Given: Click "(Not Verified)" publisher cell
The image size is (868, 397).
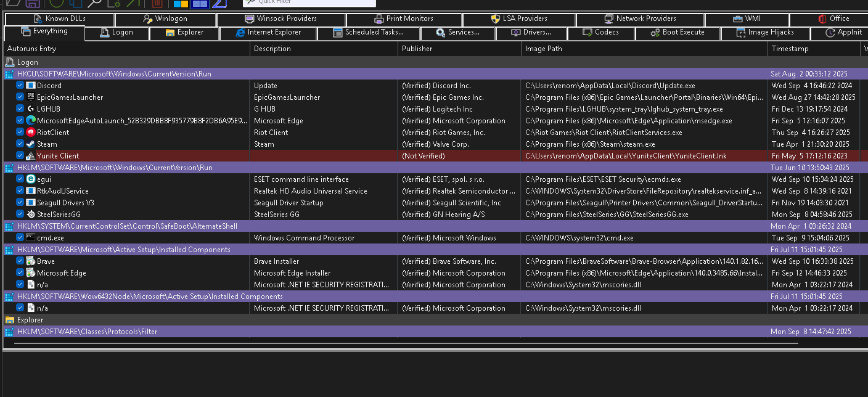Looking at the screenshot, I should coord(423,156).
